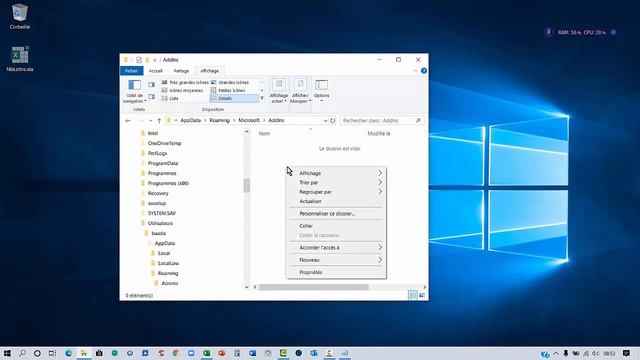Open the taskbar search magnifier
The width and height of the screenshot is (640, 360).
(x=22, y=353)
